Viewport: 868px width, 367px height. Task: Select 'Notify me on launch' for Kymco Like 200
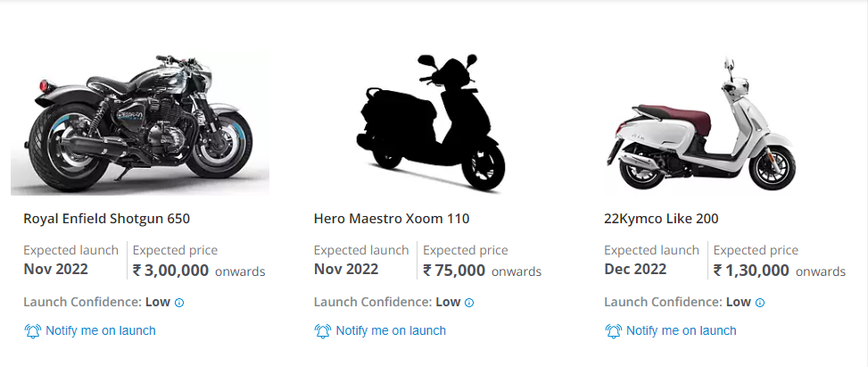point(682,330)
